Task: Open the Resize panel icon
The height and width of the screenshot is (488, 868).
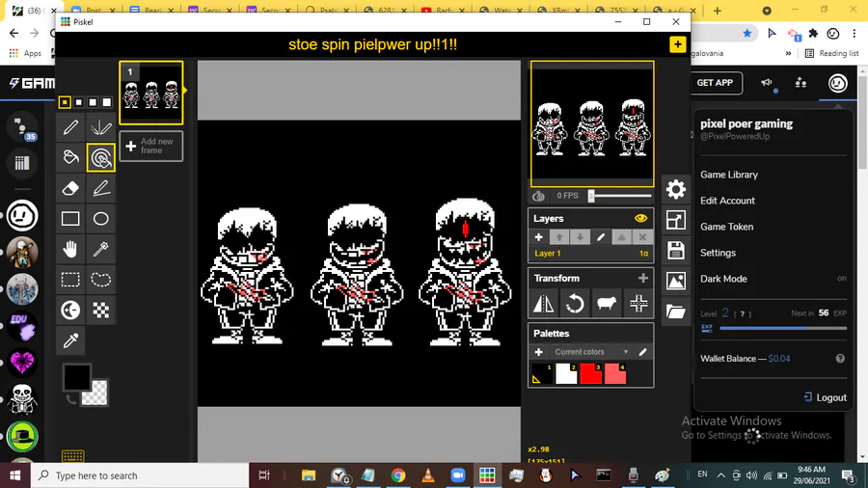Action: 675,220
